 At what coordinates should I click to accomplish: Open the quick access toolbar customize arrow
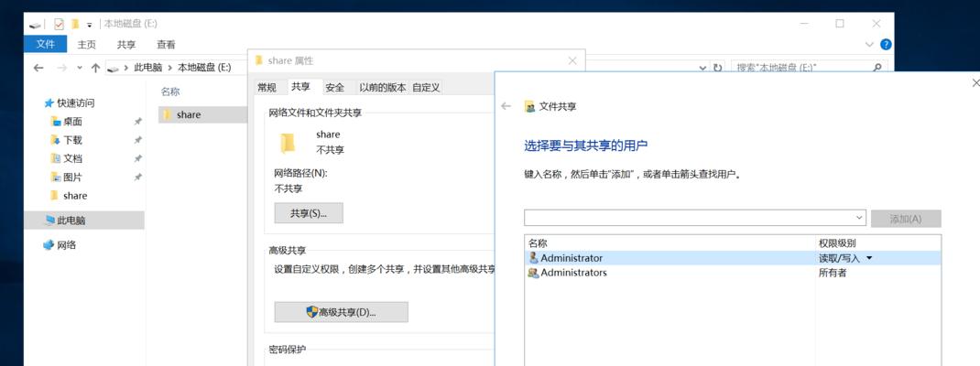tap(90, 25)
